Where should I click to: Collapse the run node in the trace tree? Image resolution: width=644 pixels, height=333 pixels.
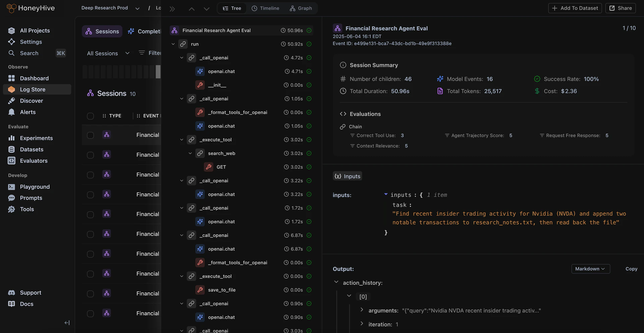(173, 44)
